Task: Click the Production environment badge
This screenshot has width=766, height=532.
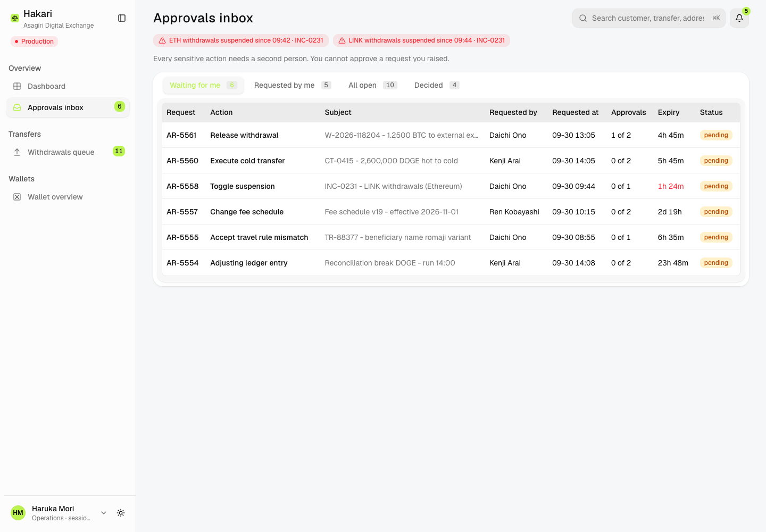Action: [34, 41]
